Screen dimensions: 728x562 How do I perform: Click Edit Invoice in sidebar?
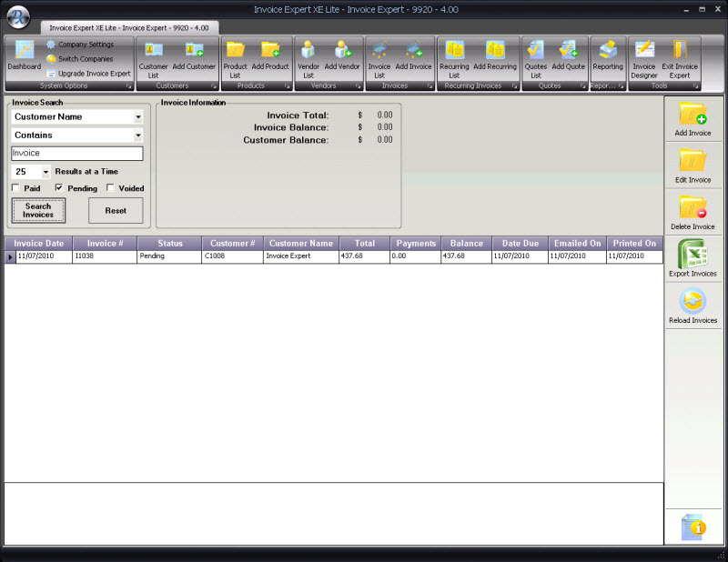click(693, 166)
